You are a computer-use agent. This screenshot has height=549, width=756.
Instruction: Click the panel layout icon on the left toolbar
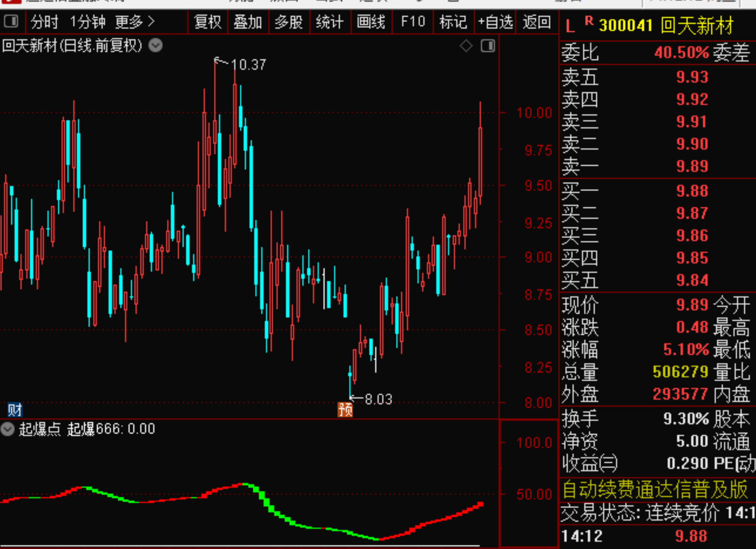(x=11, y=22)
